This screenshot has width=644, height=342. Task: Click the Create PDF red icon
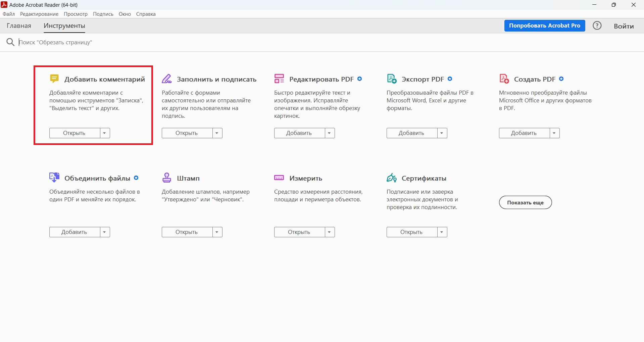click(504, 79)
